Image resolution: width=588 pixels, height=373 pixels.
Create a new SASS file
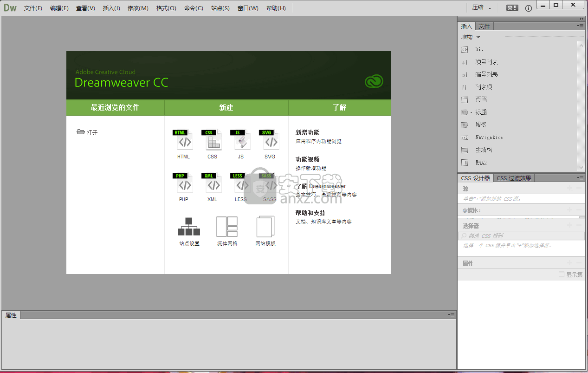pos(270,187)
